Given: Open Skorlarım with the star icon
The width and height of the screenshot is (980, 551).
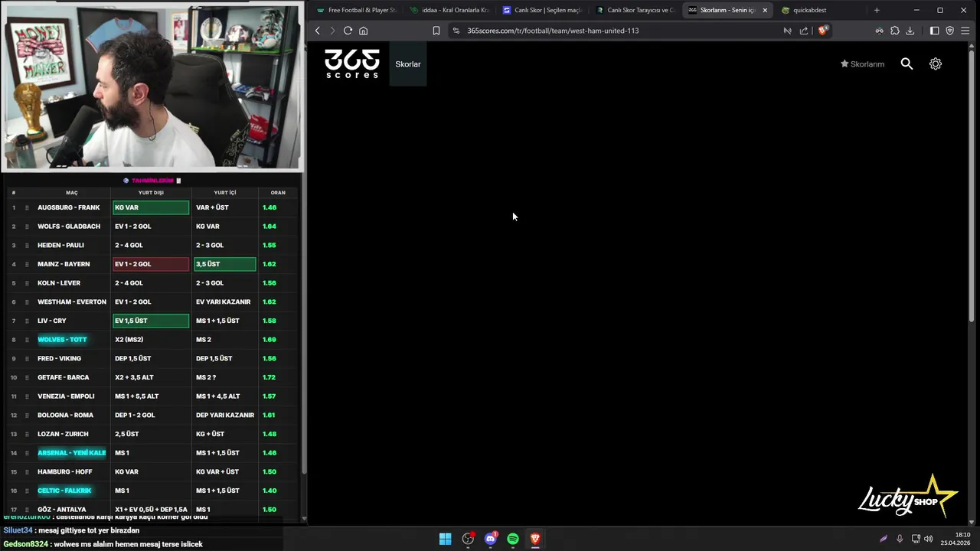Looking at the screenshot, I should (862, 64).
